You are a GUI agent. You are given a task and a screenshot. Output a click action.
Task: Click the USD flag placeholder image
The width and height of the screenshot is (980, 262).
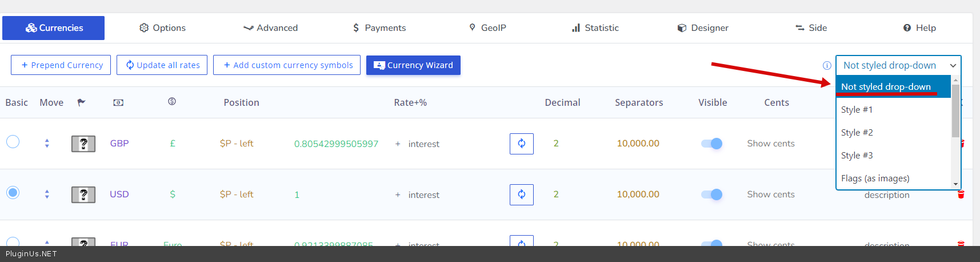[x=83, y=194]
